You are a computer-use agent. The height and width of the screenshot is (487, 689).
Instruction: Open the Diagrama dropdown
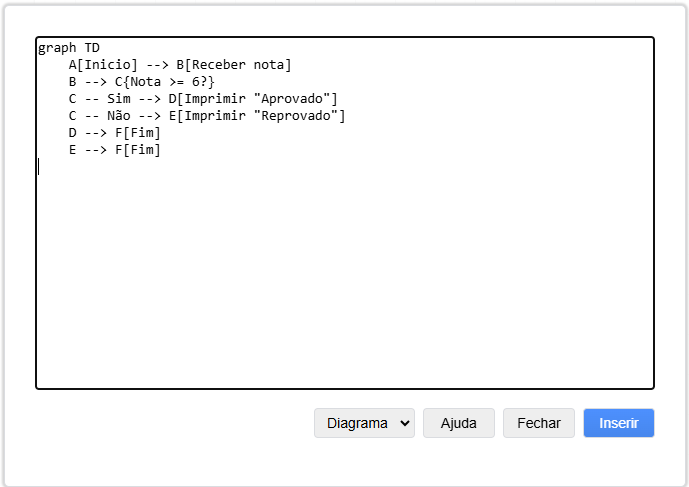(x=364, y=423)
